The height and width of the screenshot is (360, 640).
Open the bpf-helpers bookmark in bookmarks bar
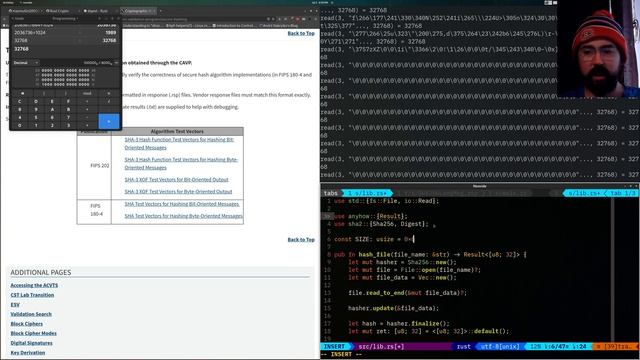[188, 25]
